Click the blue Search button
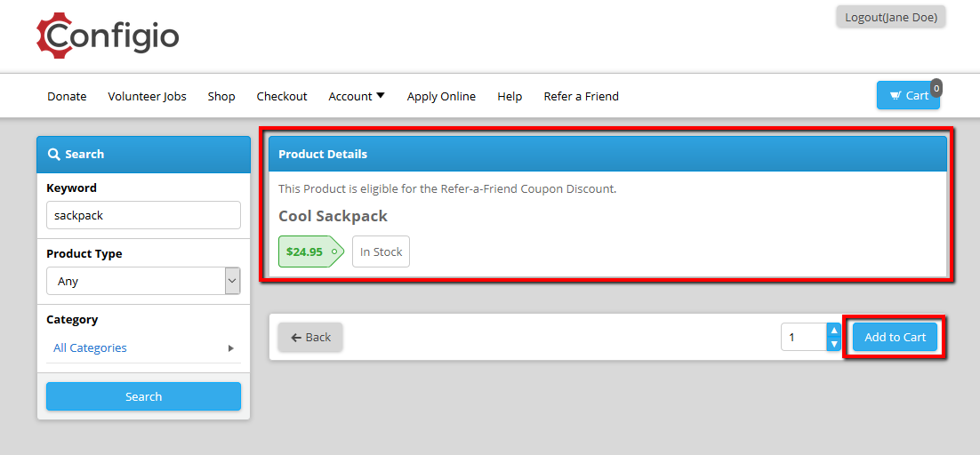Image resolution: width=980 pixels, height=455 pixels. (143, 396)
